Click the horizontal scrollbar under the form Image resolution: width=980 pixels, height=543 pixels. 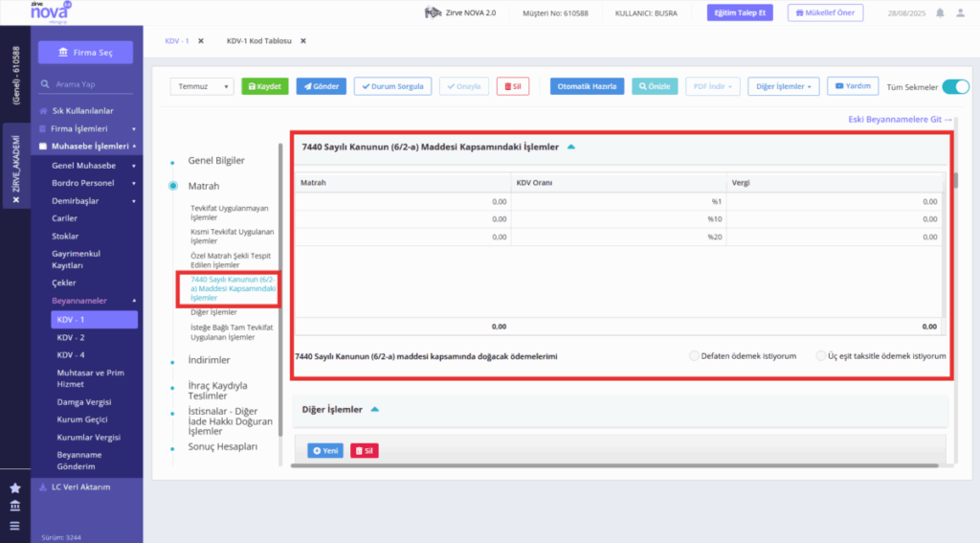tap(614, 465)
